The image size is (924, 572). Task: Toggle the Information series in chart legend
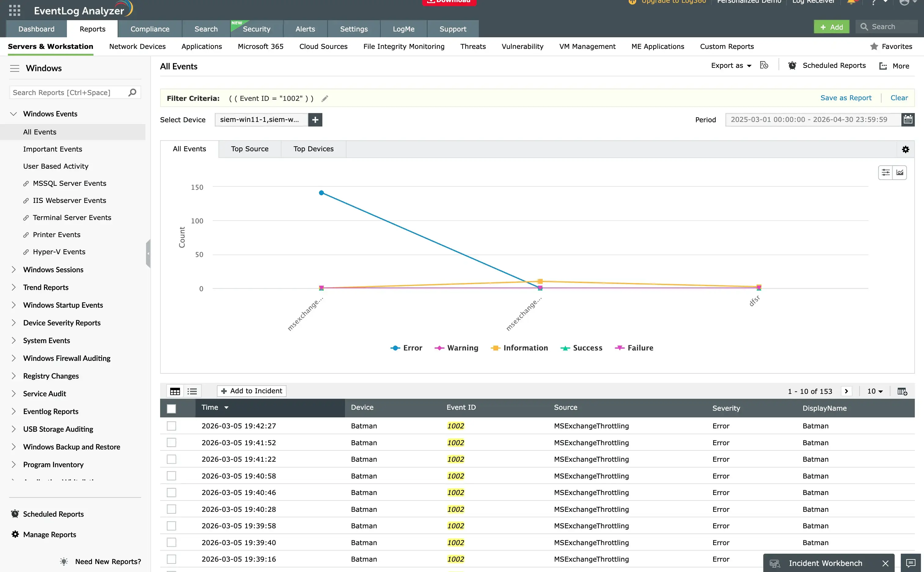[x=519, y=348]
